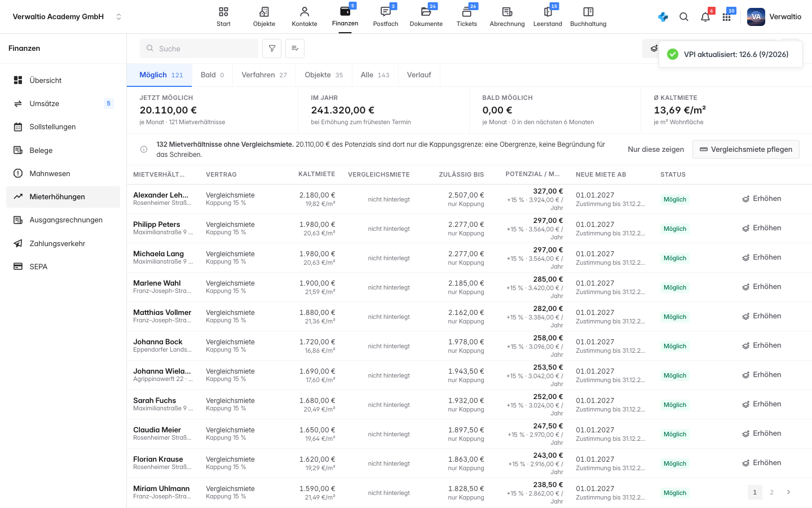The height and width of the screenshot is (508, 812).
Task: Toggle the 'Nur diese zeigen' filter
Action: point(656,150)
